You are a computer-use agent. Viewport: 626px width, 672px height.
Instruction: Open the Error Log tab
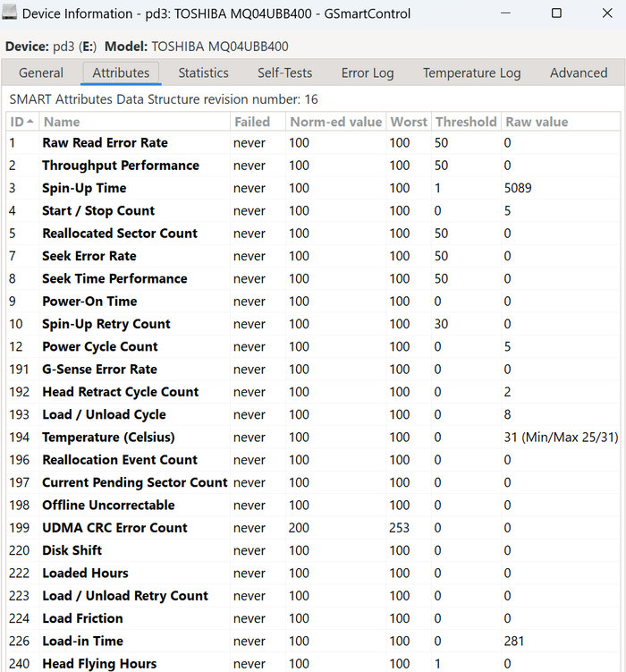click(369, 73)
